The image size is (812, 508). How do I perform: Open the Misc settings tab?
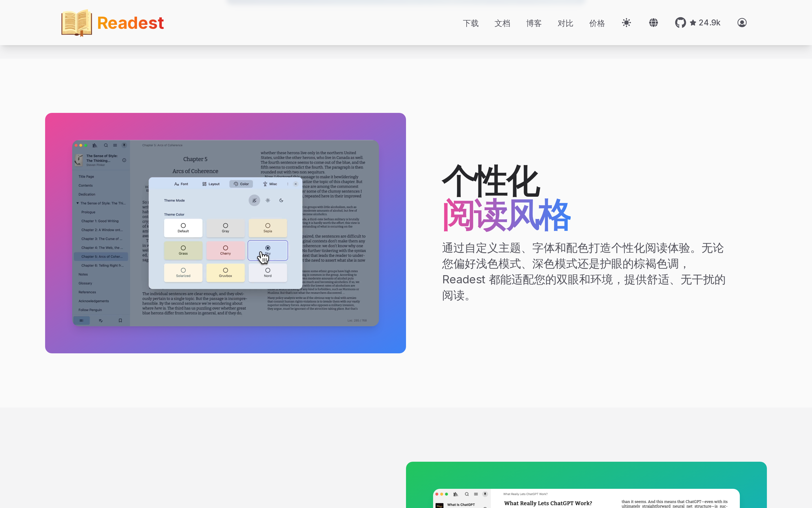tap(270, 184)
